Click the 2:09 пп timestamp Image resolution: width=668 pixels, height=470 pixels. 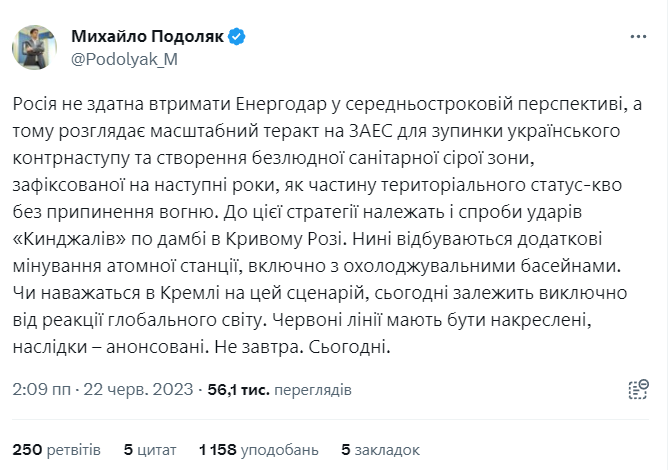tap(42, 389)
